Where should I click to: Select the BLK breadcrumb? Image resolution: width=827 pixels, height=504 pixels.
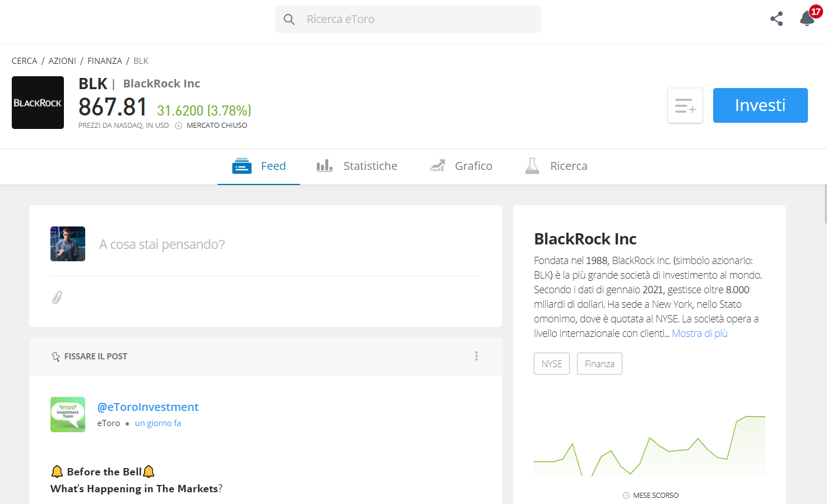pos(141,61)
